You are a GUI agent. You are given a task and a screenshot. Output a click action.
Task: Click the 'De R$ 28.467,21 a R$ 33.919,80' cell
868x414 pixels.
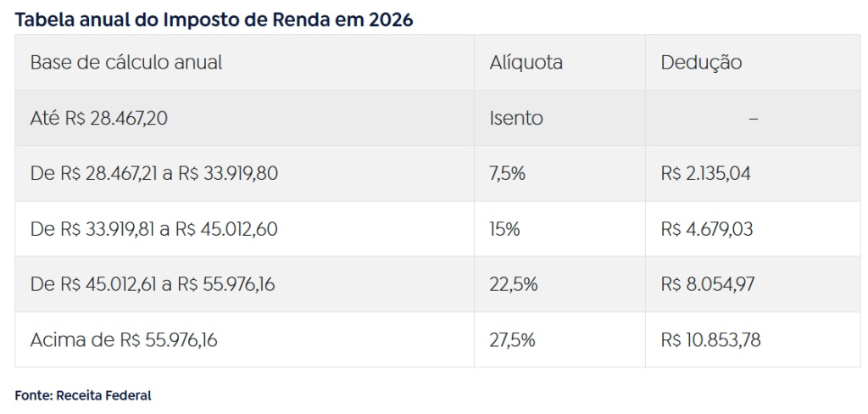coord(154,174)
